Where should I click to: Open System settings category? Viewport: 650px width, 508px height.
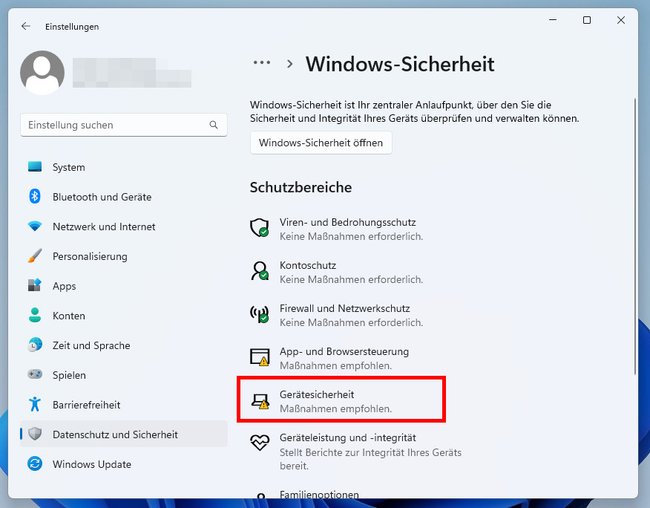coord(124,167)
